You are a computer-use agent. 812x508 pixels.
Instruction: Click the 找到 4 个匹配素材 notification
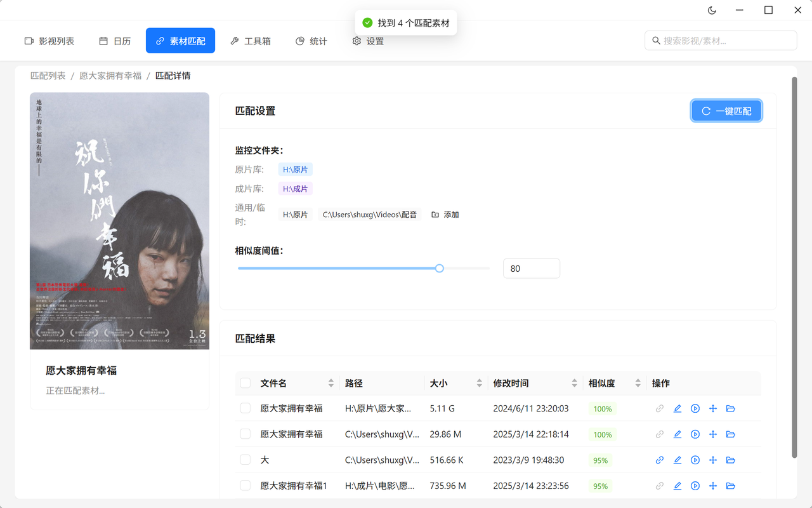point(406,23)
